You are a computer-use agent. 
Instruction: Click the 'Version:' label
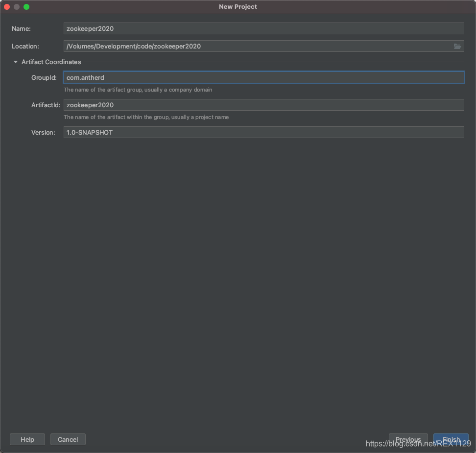coord(43,133)
